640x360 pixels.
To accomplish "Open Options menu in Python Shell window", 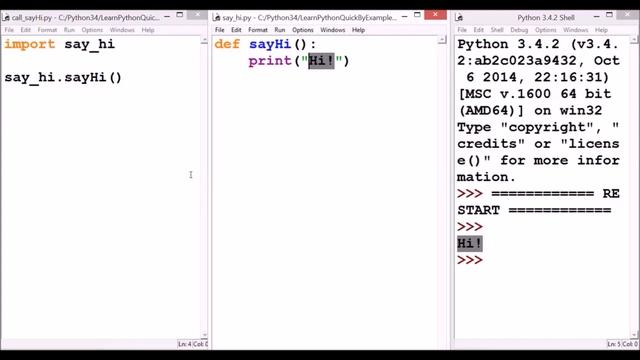I will [546, 30].
